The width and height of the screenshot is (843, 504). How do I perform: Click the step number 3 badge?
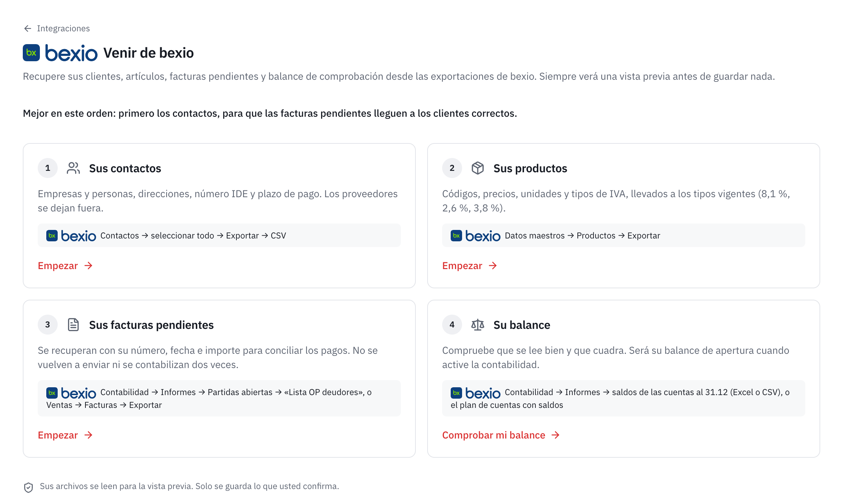(x=48, y=325)
